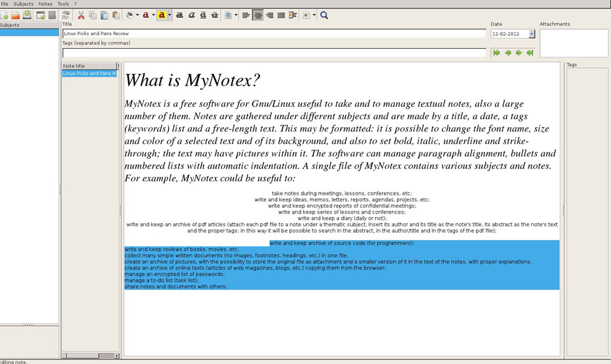Jump to the last note with green arrow

coord(530,52)
